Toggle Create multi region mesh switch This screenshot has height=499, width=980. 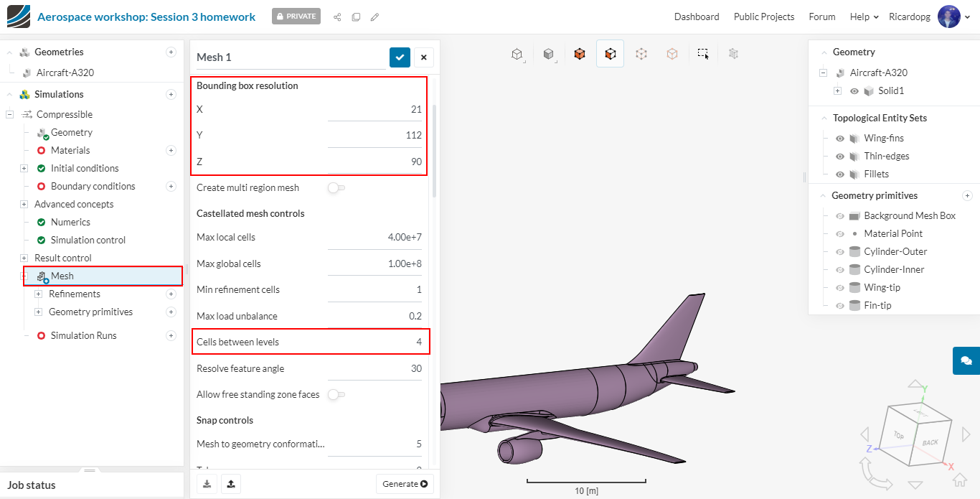tap(336, 187)
